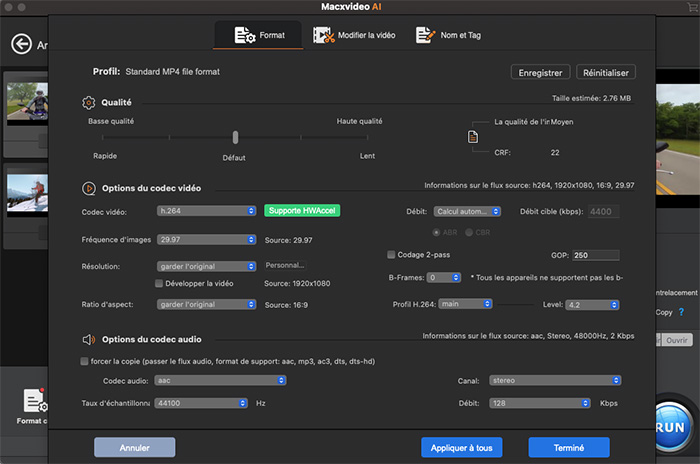700x464 pixels.
Task: Click the shopping cart icon in title bar
Action: click(x=692, y=7)
